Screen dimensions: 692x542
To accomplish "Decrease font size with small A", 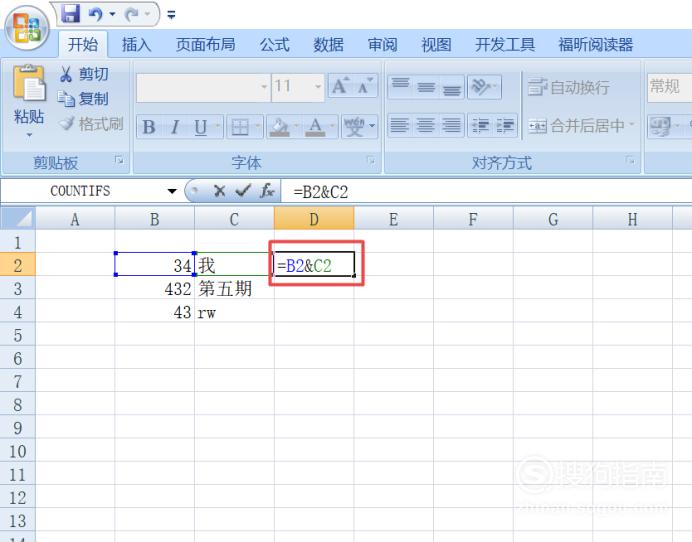I will click(x=365, y=86).
